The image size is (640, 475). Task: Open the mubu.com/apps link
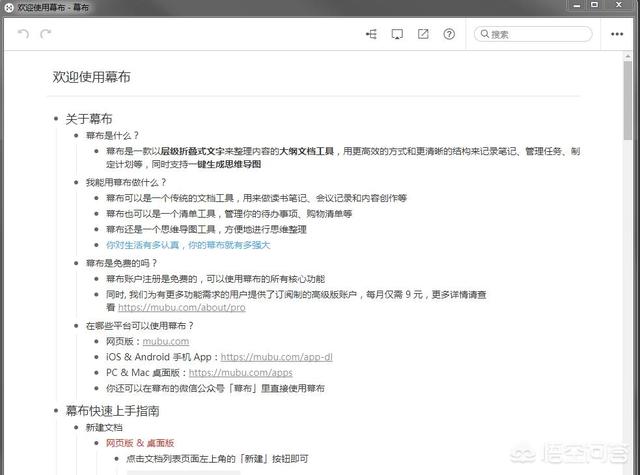tap(240, 373)
